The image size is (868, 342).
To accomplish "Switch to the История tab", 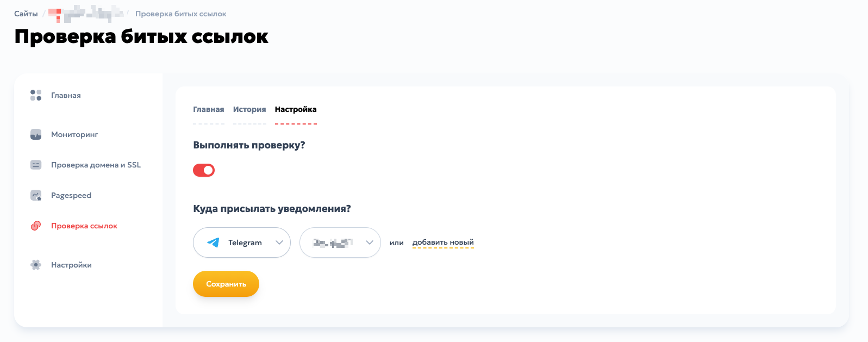I will [x=249, y=109].
